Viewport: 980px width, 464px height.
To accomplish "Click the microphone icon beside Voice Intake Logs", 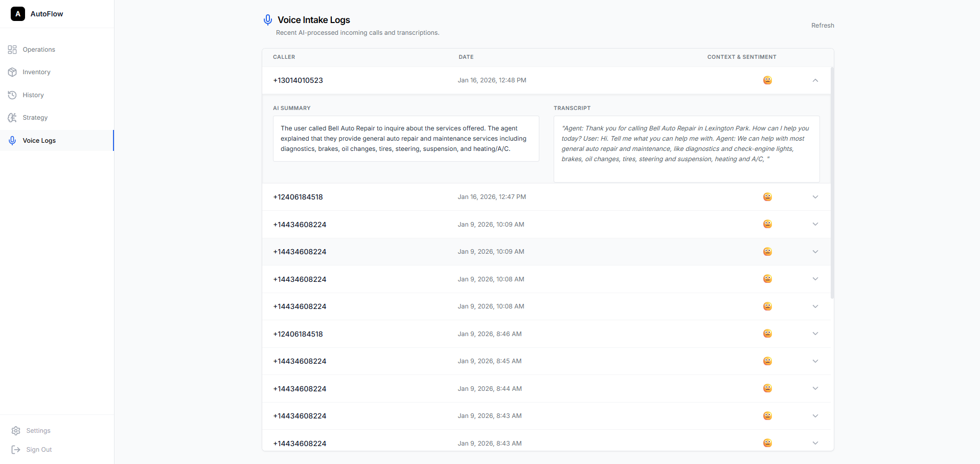I will click(x=267, y=20).
